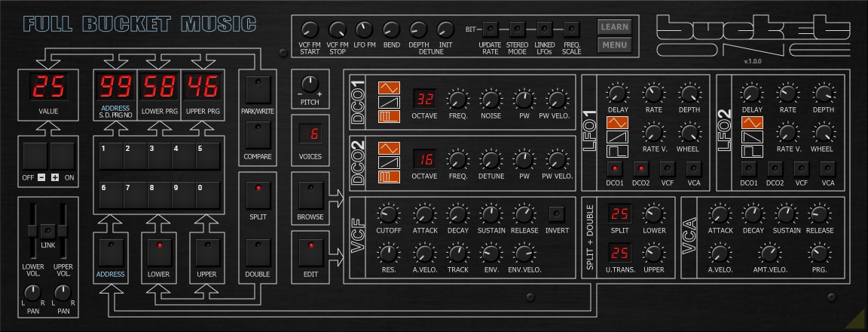This screenshot has height=332, width=868.
Task: Select DCO2 sawtooth waveform icon
Action: [x=389, y=162]
